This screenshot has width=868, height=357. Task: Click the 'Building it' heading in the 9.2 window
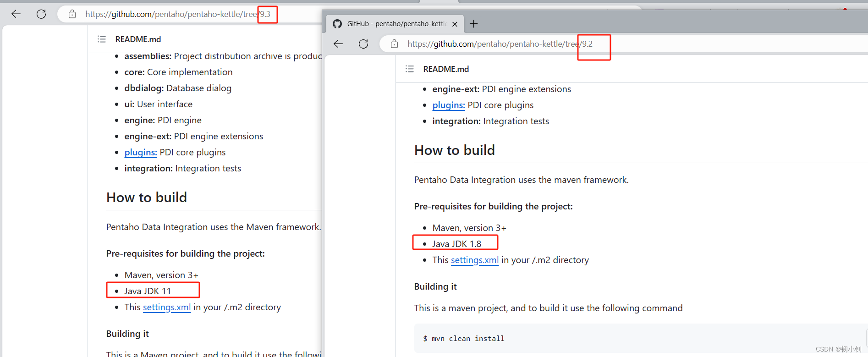[435, 286]
